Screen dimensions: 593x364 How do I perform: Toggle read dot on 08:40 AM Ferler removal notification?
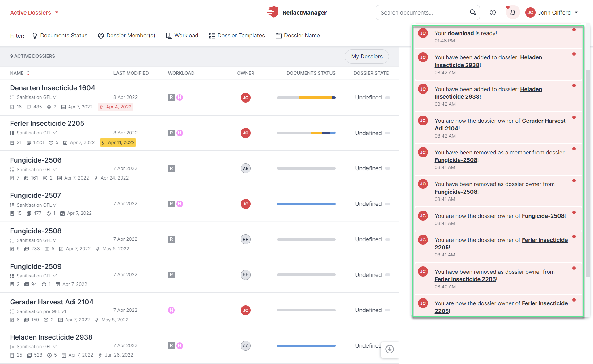point(574,268)
